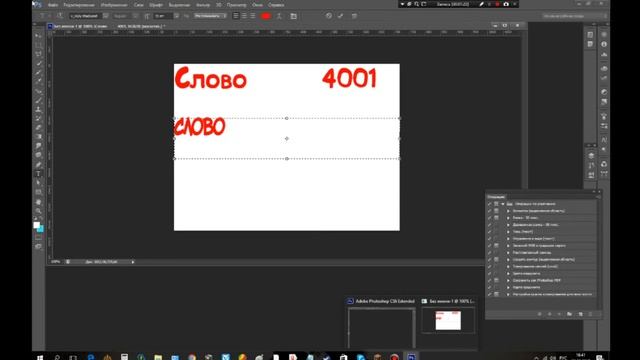Toggle text orientation in options bar

click(60, 16)
